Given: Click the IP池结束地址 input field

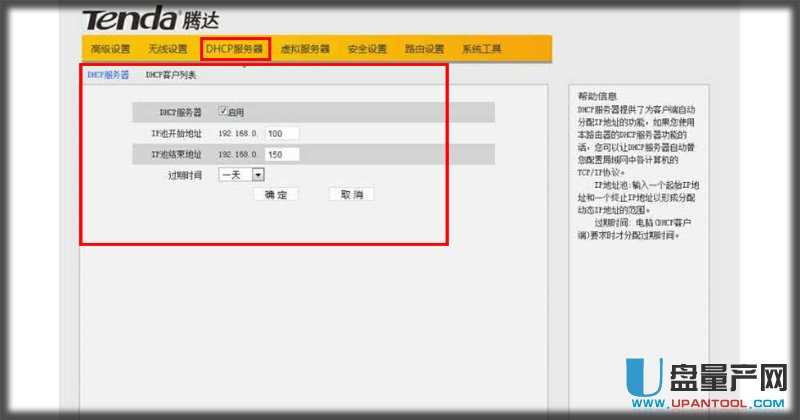Looking at the screenshot, I should tap(282, 154).
